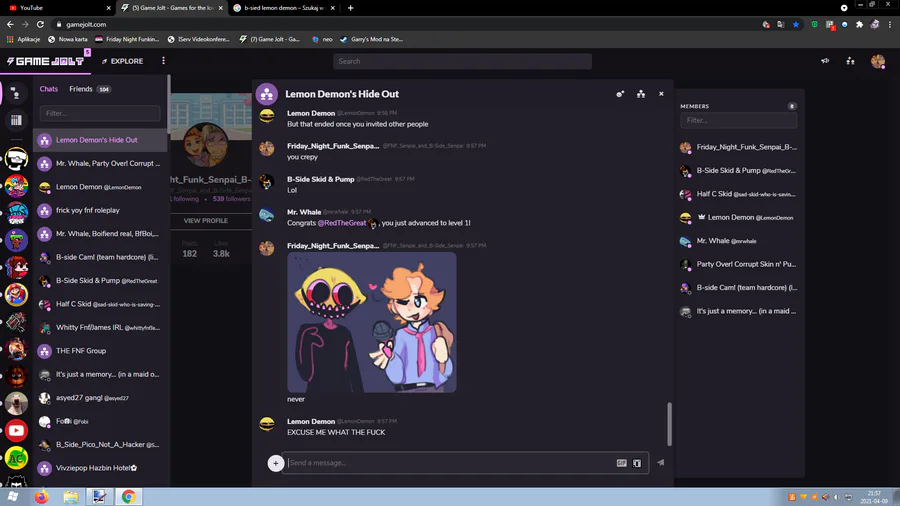This screenshot has width=900, height=506.
Task: Open friend requests icon in the header
Action: [x=851, y=61]
